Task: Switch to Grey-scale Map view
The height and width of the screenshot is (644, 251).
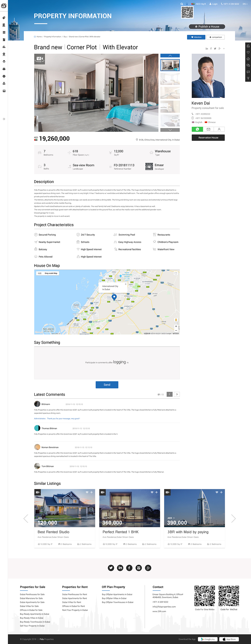Action: [x=51, y=273]
